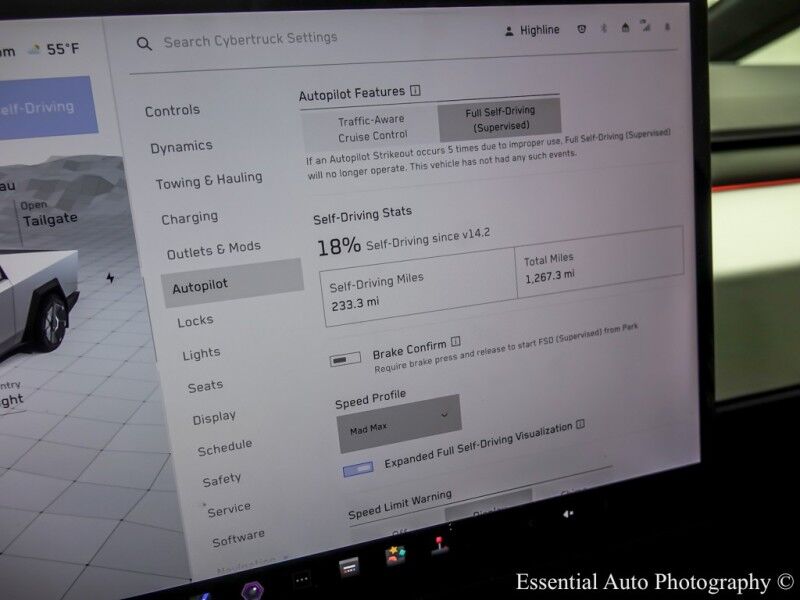Toggle the Brake Confirm switch
The height and width of the screenshot is (600, 800).
pyautogui.click(x=346, y=359)
